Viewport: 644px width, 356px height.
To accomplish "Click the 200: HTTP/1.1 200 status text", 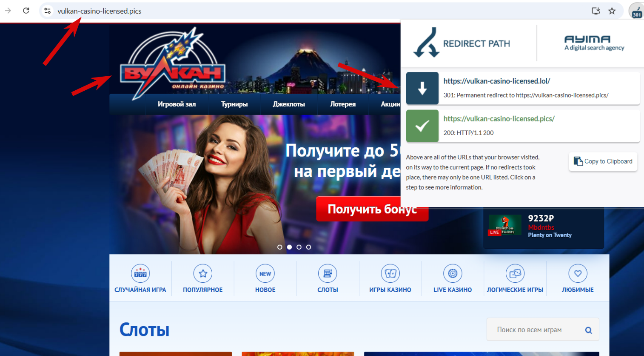I will (468, 133).
